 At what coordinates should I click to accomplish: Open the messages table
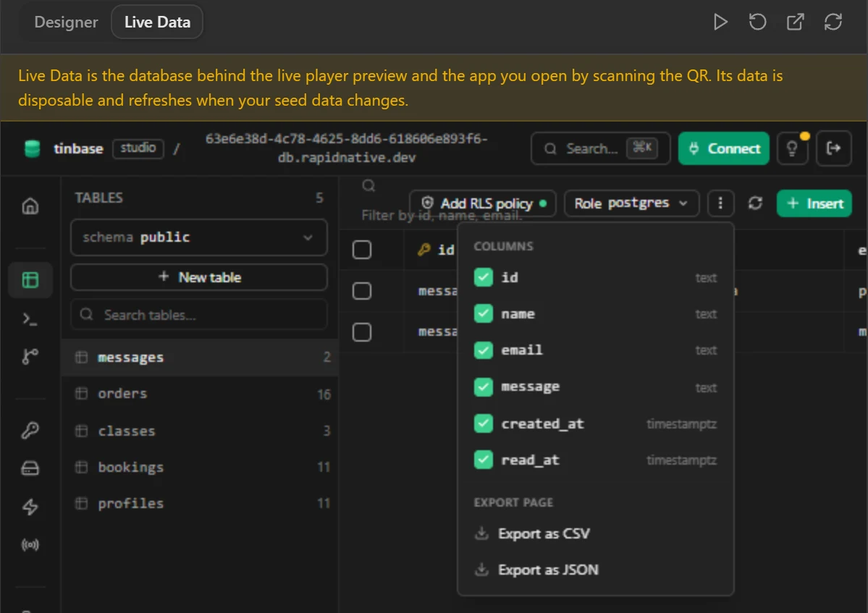pyautogui.click(x=199, y=358)
